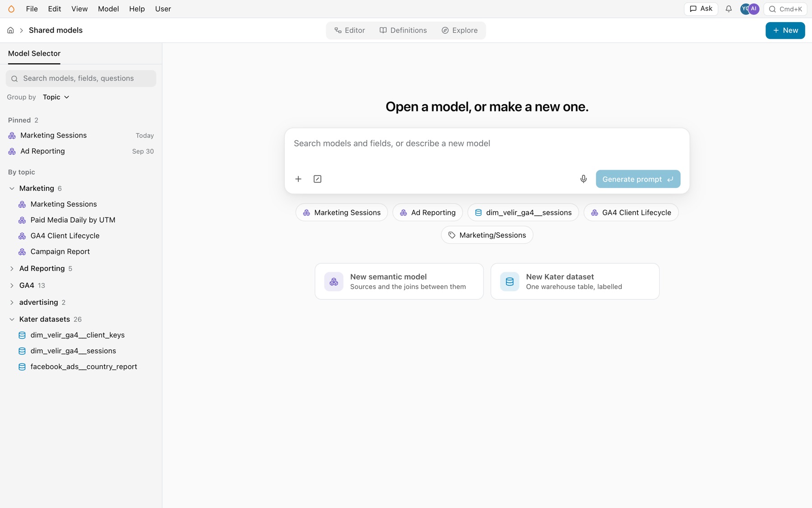The height and width of the screenshot is (508, 812).
Task: Click the dim_velir_ga4__client_keys dataset icon
Action: point(22,335)
